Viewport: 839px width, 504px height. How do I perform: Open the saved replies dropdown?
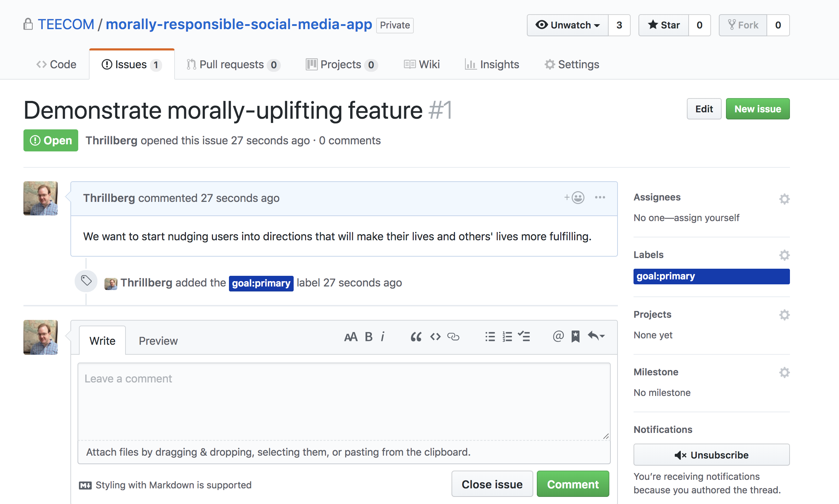pos(597,336)
